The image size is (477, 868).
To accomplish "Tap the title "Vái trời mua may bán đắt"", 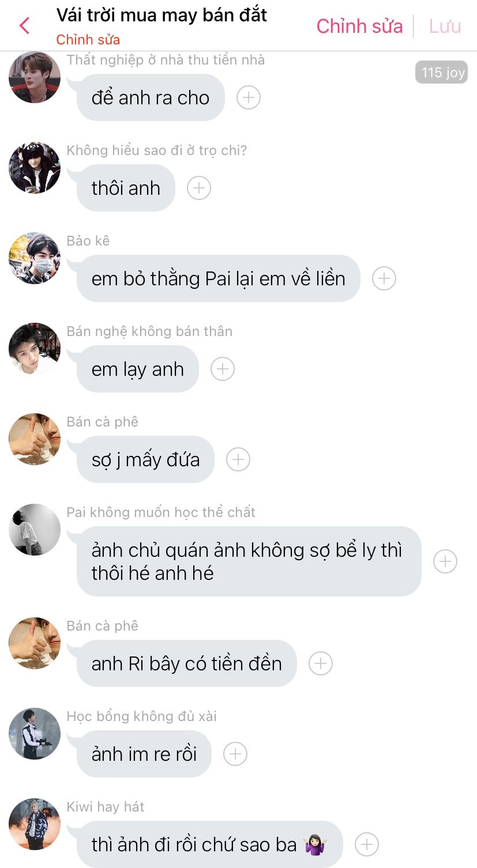I will pos(161,15).
